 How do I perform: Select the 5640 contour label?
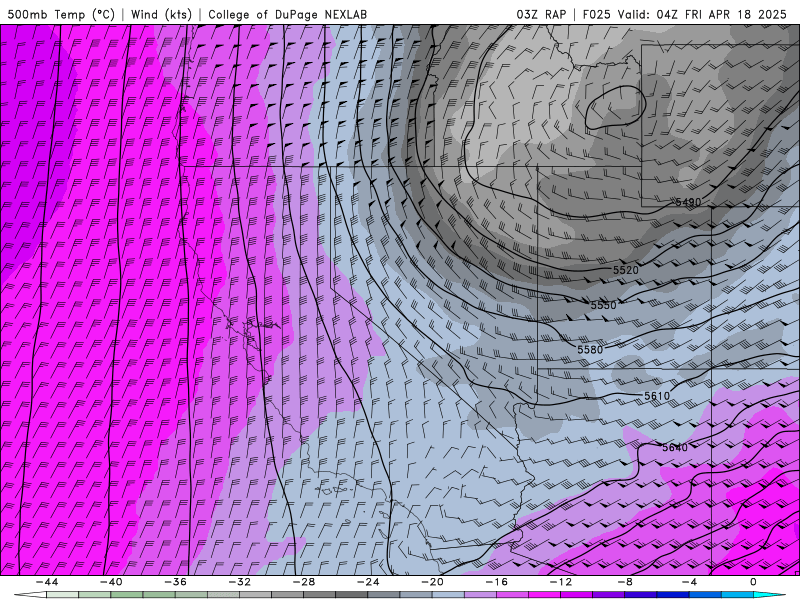674,447
